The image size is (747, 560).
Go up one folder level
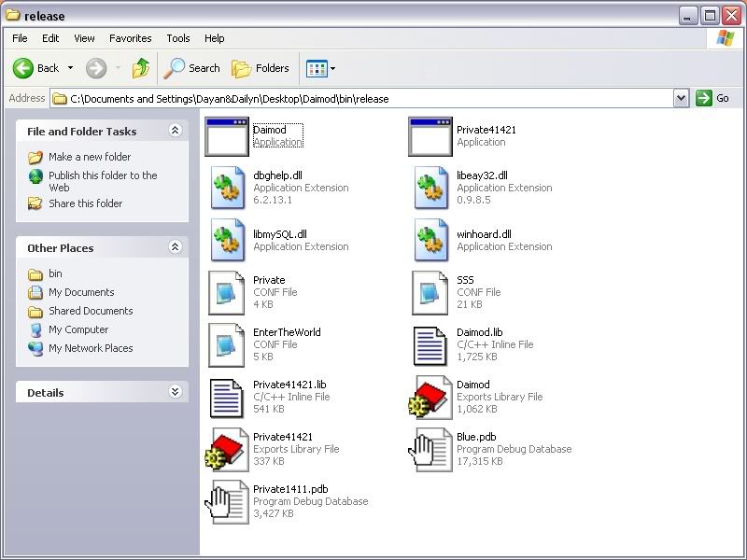point(141,68)
